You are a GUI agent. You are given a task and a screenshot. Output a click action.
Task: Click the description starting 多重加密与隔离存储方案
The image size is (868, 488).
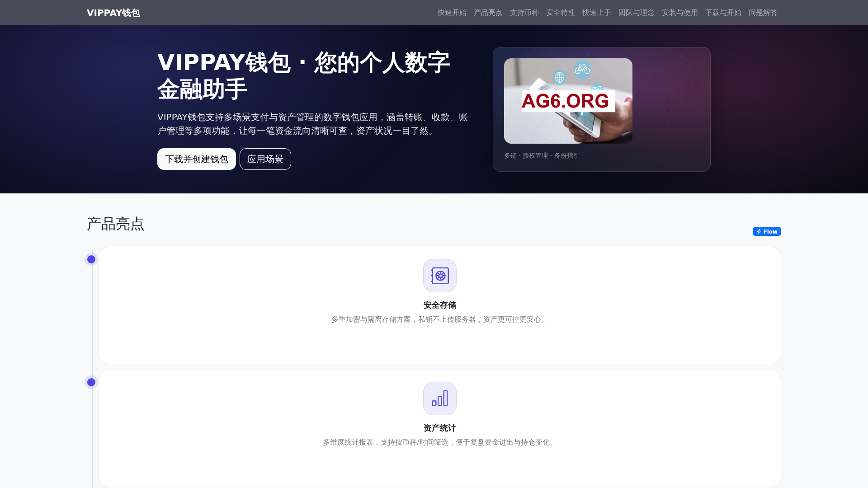(440, 319)
